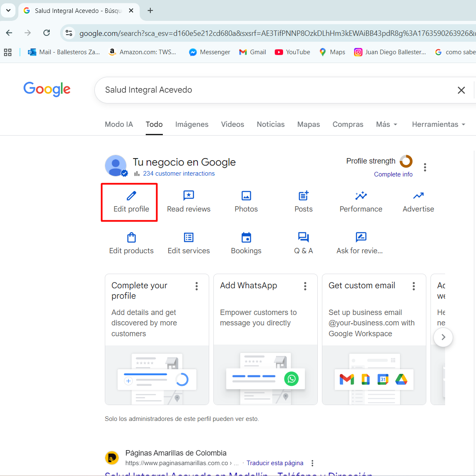Click the Complete info link
Image resolution: width=476 pixels, height=476 pixels.
click(393, 174)
